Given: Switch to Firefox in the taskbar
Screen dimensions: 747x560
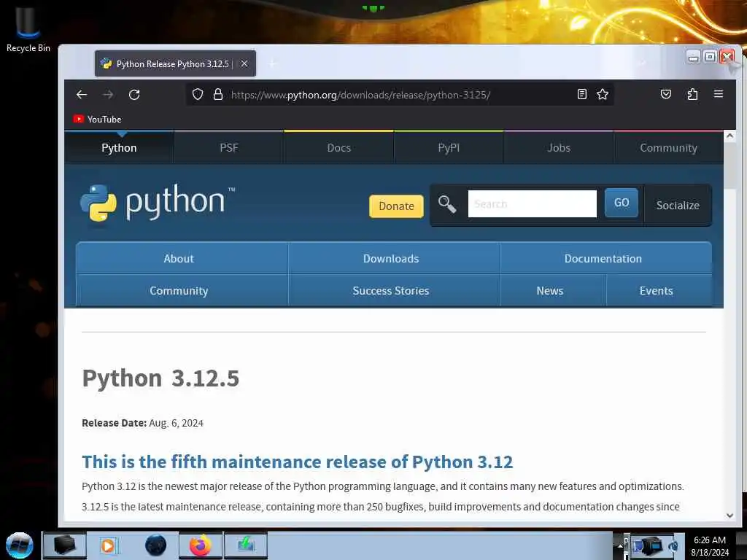Looking at the screenshot, I should tap(201, 545).
